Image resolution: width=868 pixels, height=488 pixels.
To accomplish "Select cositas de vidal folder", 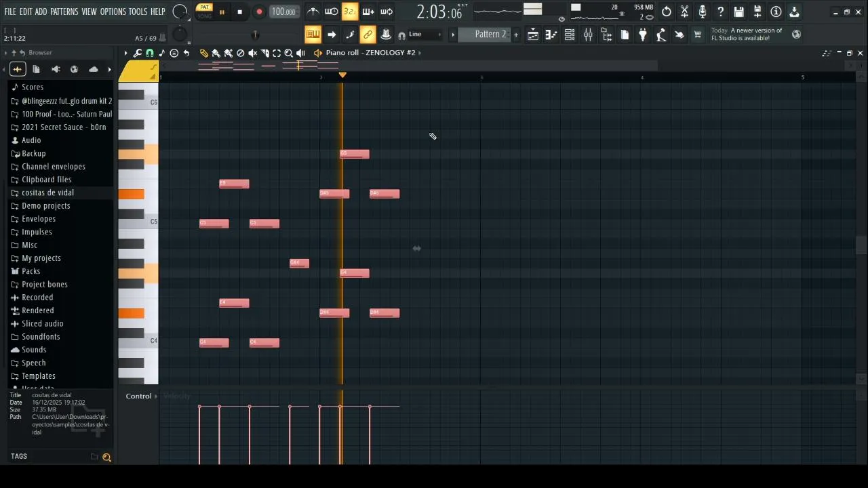I will tap(47, 193).
